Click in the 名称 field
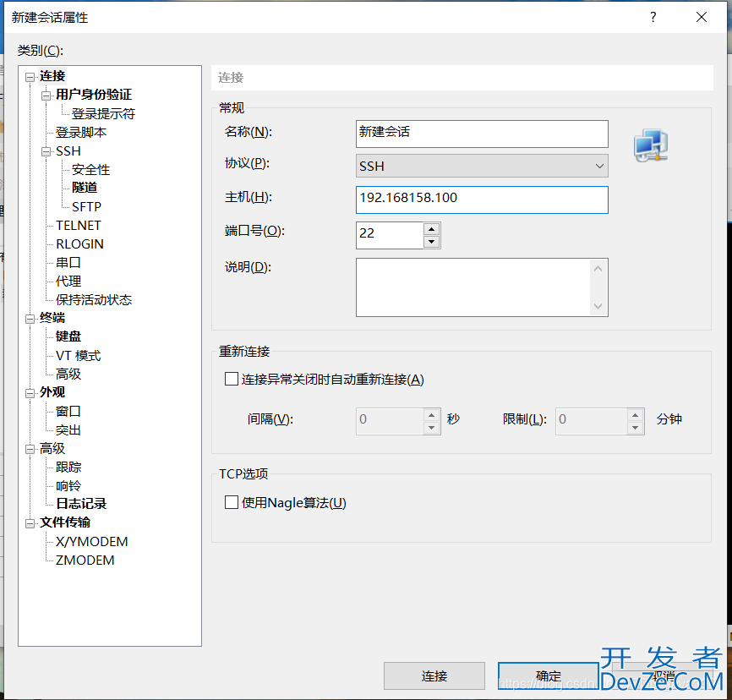The height and width of the screenshot is (700, 732). (482, 134)
